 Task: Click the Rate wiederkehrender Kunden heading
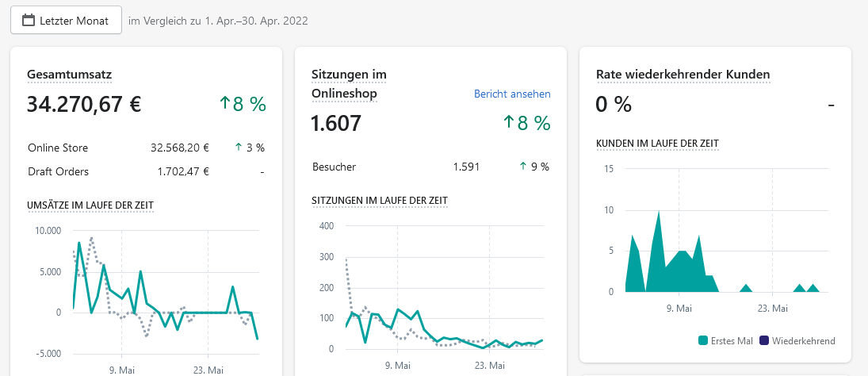click(x=683, y=75)
